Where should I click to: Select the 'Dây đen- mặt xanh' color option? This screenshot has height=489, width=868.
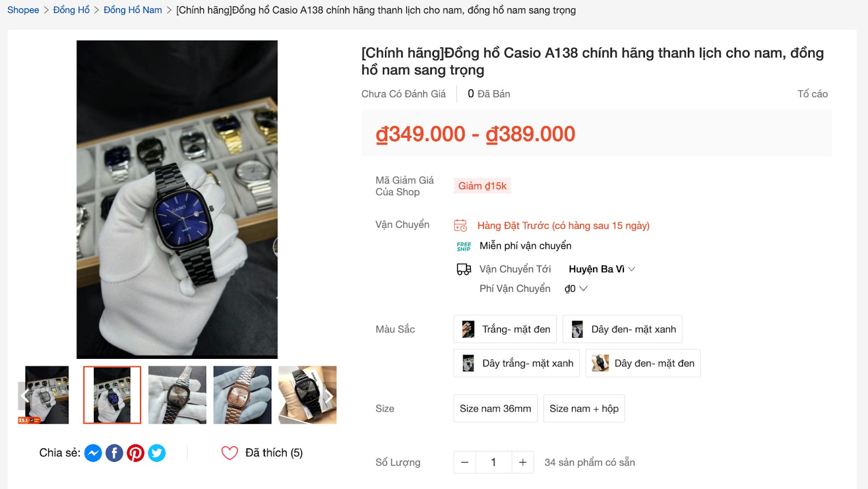point(622,329)
